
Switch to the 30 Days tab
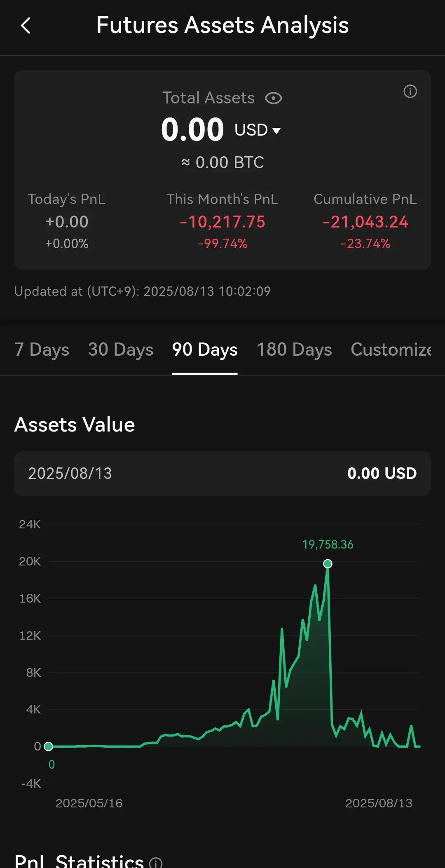pyautogui.click(x=121, y=350)
